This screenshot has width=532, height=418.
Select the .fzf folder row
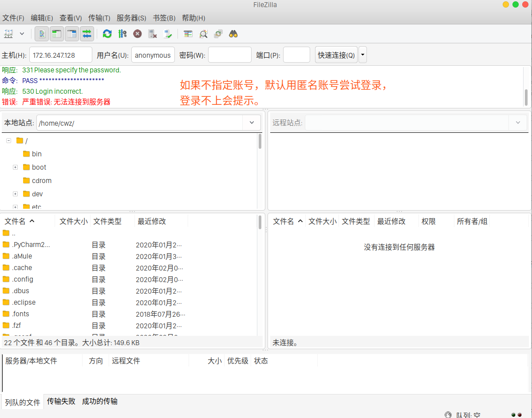click(x=129, y=326)
